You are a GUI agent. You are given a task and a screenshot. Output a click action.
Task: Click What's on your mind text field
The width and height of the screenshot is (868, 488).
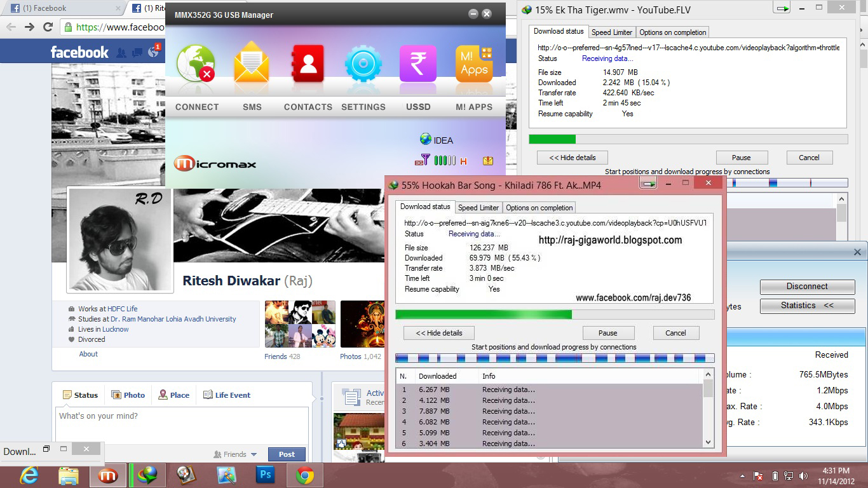pyautogui.click(x=182, y=424)
